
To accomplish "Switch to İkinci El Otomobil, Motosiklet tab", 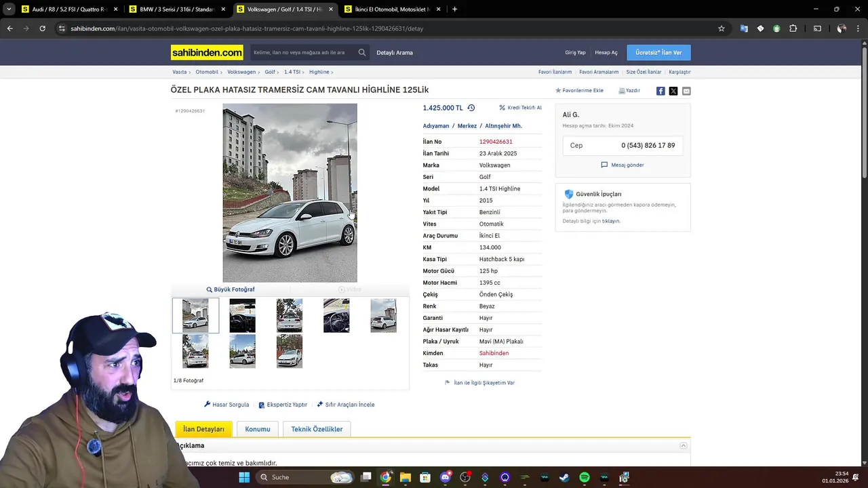I will (392, 9).
